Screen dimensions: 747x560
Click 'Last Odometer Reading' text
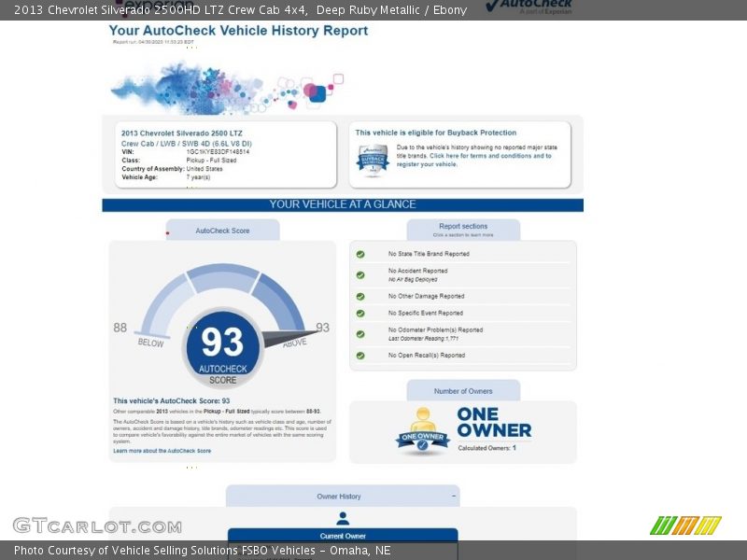coord(423,339)
